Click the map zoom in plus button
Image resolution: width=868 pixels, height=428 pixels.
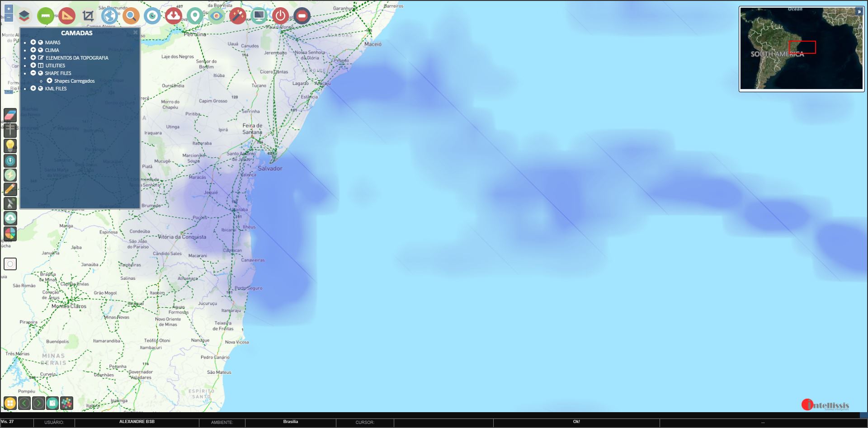[x=9, y=9]
